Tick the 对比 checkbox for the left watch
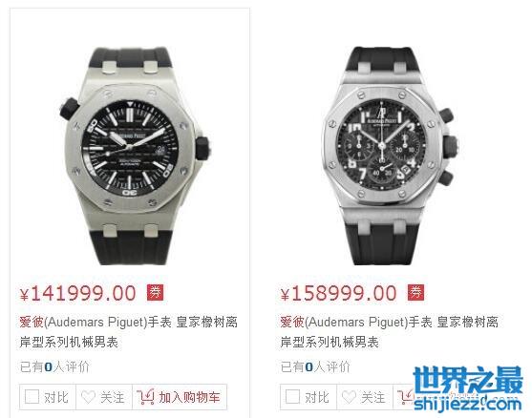This screenshot has width=532, height=418. pyautogui.click(x=32, y=397)
